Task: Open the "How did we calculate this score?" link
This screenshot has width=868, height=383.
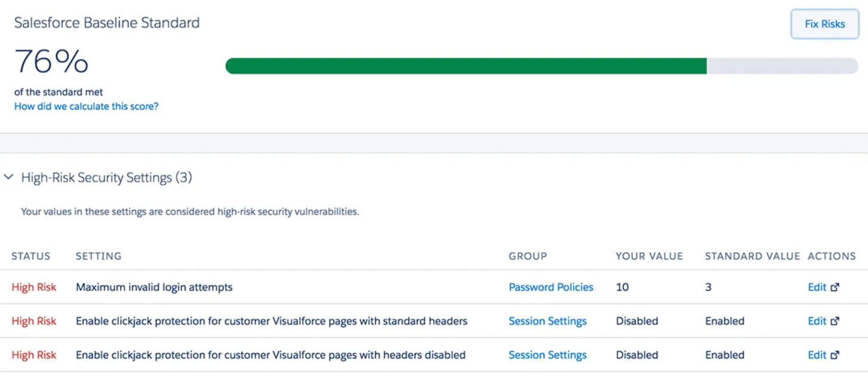Action: (86, 106)
